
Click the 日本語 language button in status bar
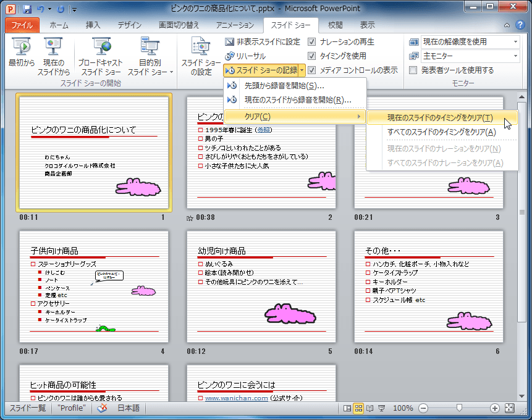click(x=129, y=408)
